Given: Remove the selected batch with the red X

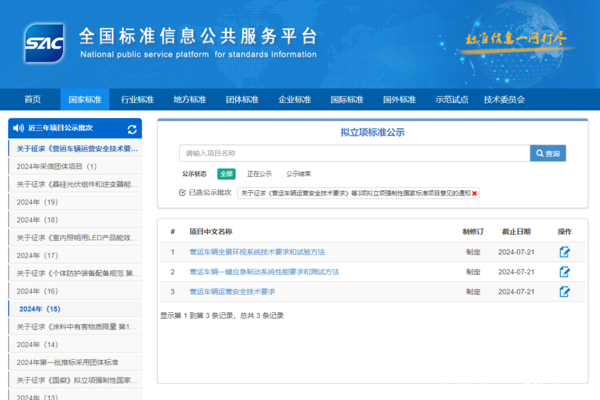Looking at the screenshot, I should click(x=475, y=192).
